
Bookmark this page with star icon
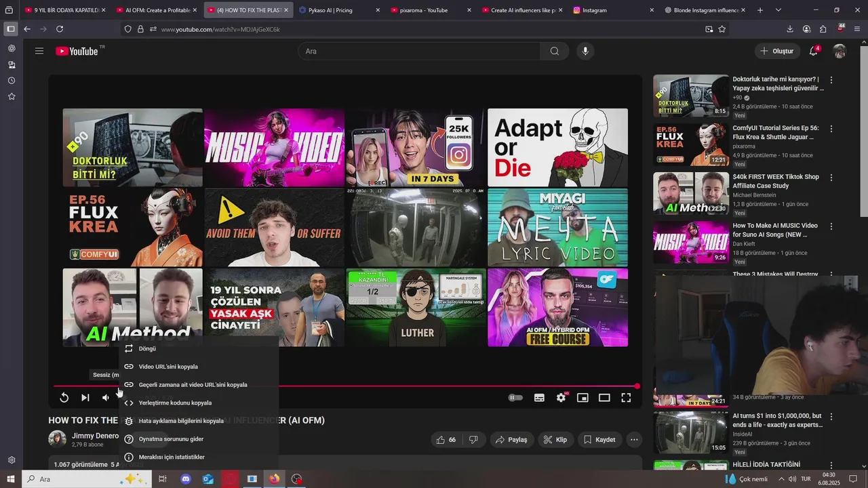point(722,29)
